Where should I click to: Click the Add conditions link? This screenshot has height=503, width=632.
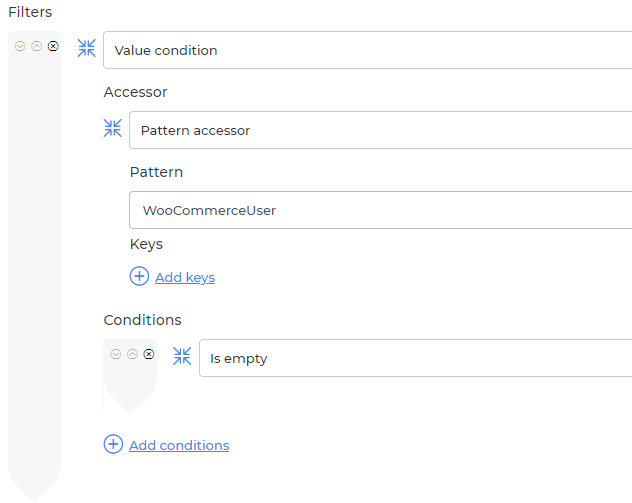(179, 445)
